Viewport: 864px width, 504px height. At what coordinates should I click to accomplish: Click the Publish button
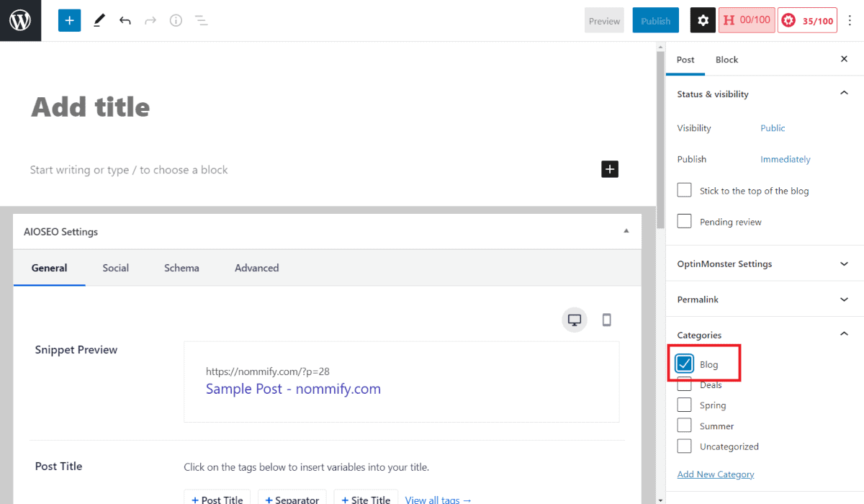coord(655,21)
